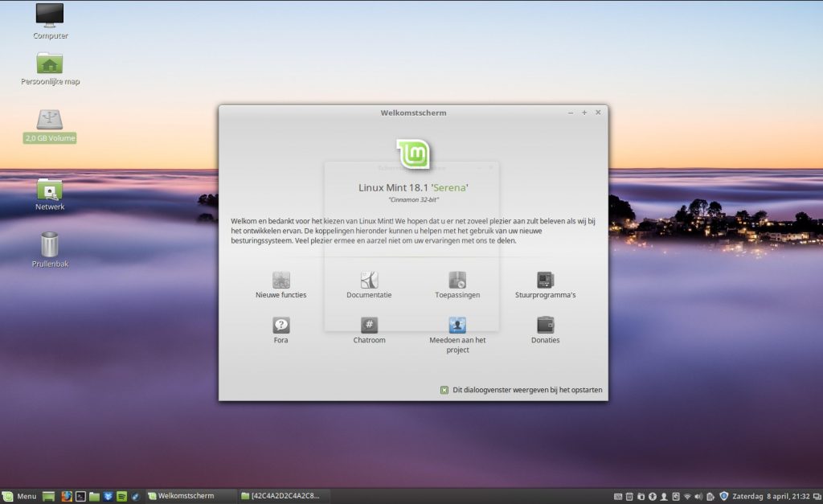This screenshot has height=504, width=823.
Task: Close the Welkomstscherm window
Action: pyautogui.click(x=598, y=113)
